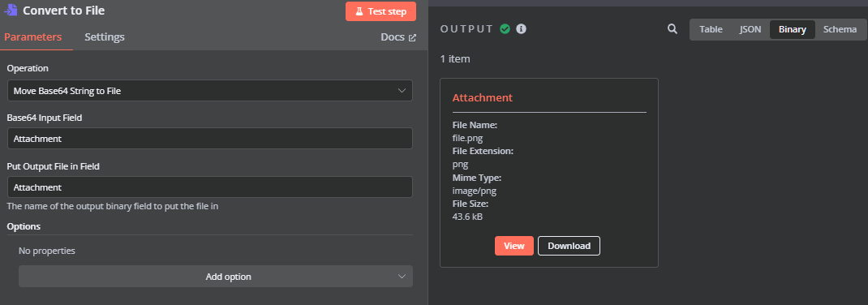Viewport: 868px width, 305px height.
Task: Open Docs external link icon
Action: [412, 37]
